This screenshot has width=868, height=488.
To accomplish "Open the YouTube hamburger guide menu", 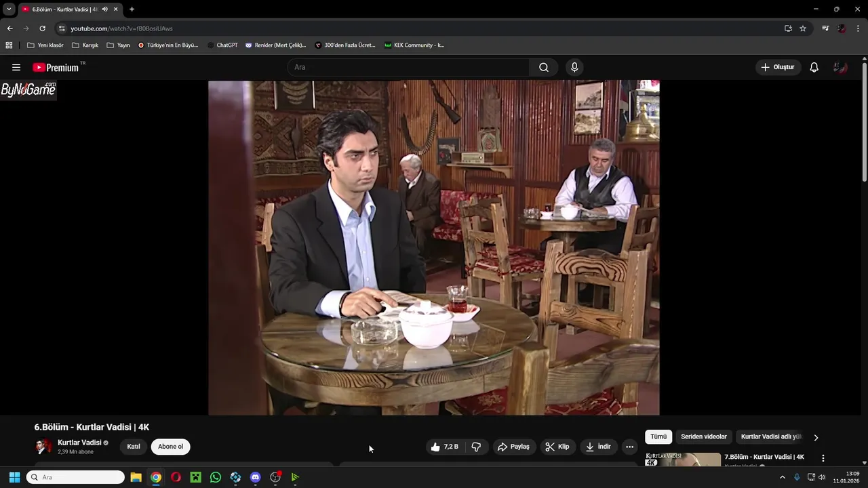I will 16,67.
